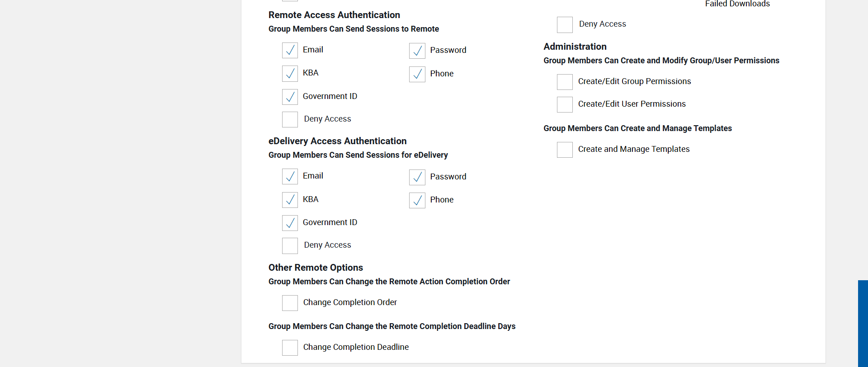Viewport: 868px width, 367px height.
Task: Enable the Change Completion Order checkbox
Action: [290, 303]
